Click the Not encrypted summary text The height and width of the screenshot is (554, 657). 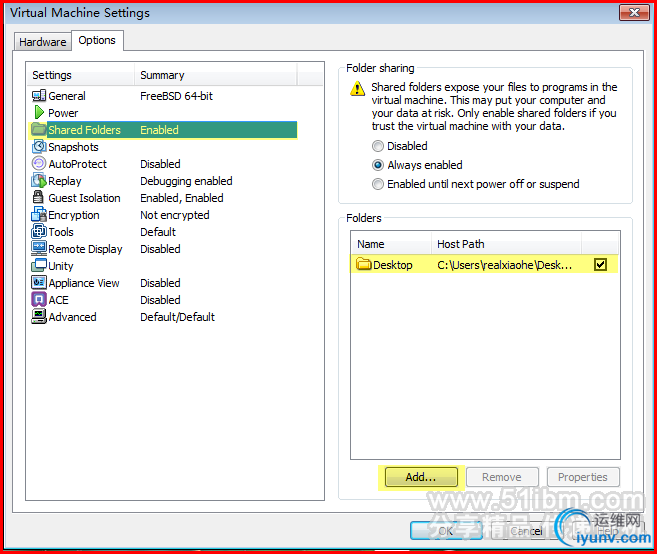pyautogui.click(x=175, y=215)
